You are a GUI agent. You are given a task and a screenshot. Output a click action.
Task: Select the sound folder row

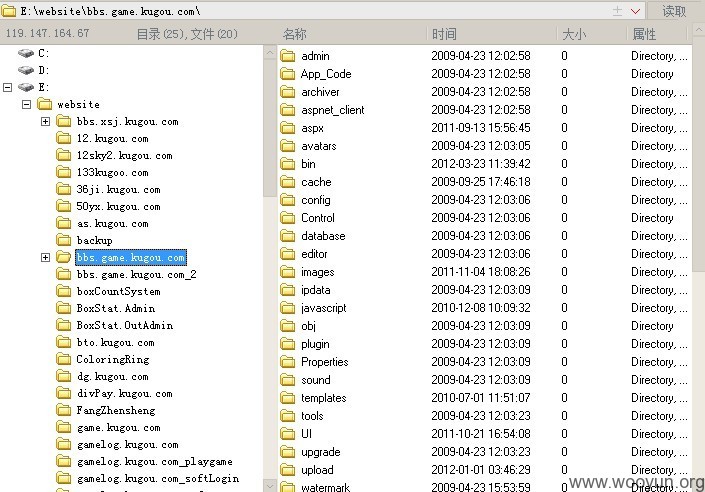[484, 380]
